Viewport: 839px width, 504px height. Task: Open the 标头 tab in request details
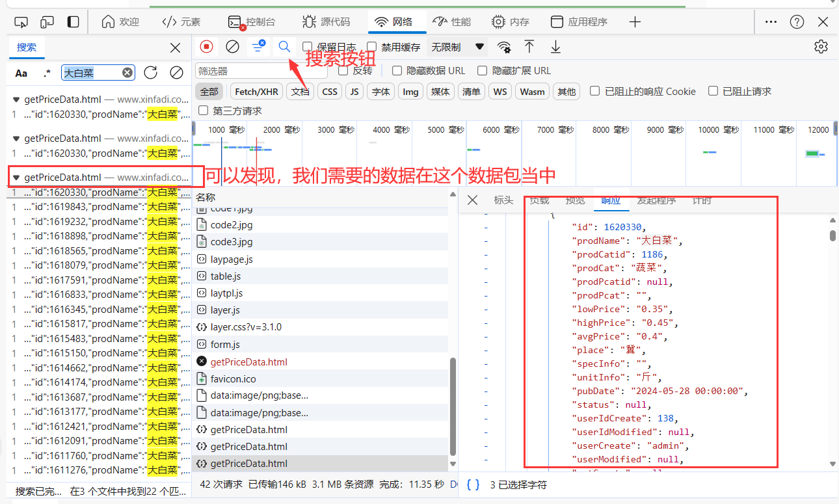tap(503, 200)
